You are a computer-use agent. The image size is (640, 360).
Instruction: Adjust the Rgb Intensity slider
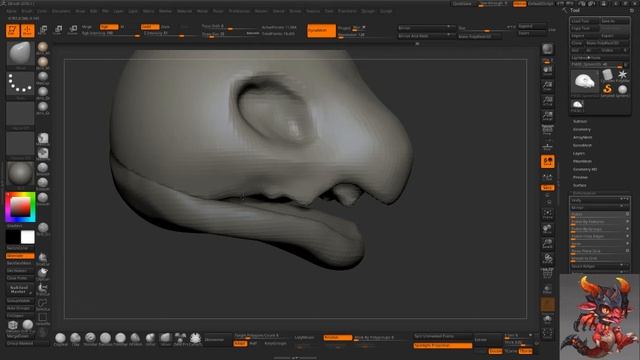[x=111, y=33]
